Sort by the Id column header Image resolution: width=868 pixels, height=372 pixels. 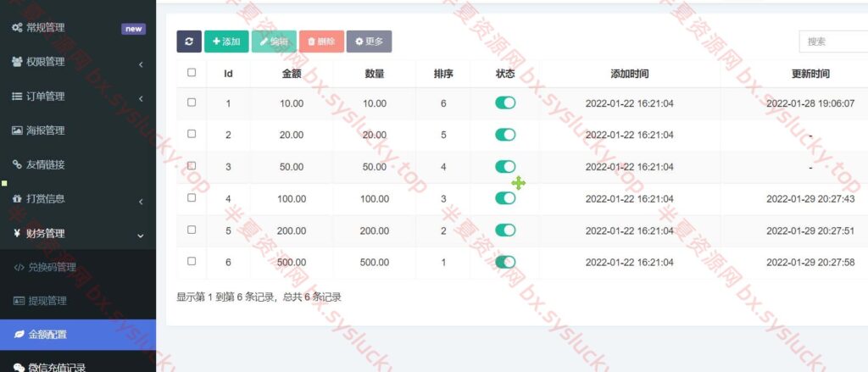pos(228,74)
